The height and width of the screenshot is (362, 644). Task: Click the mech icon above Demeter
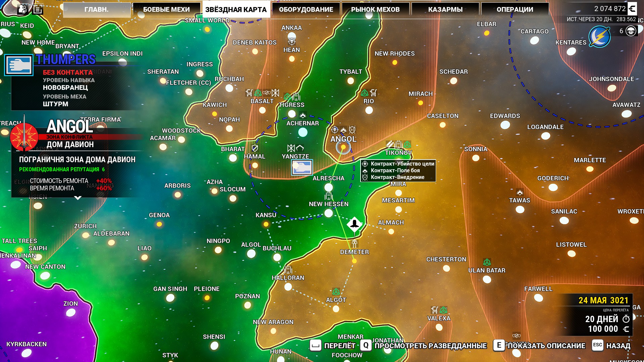click(x=355, y=243)
